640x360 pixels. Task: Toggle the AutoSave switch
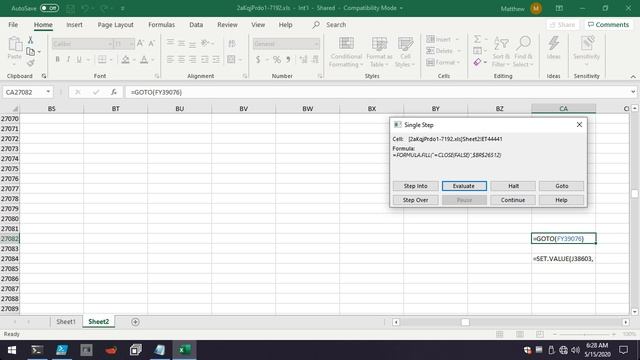tap(49, 8)
